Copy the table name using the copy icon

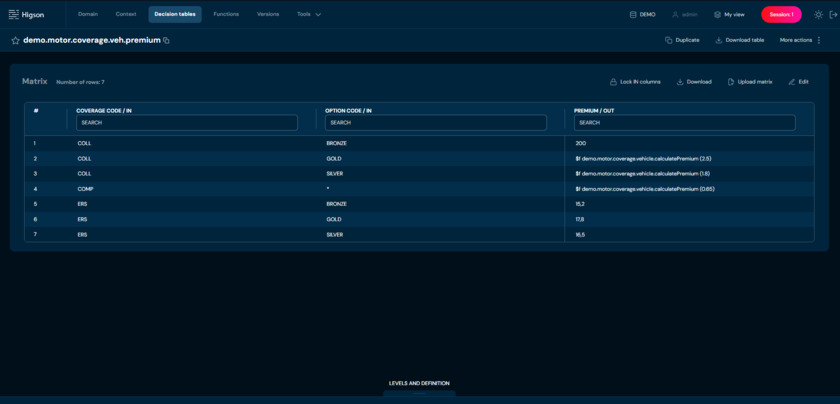coord(167,40)
